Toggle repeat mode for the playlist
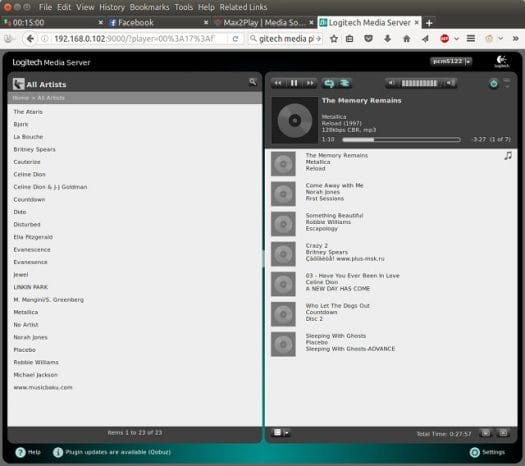 [x=329, y=83]
